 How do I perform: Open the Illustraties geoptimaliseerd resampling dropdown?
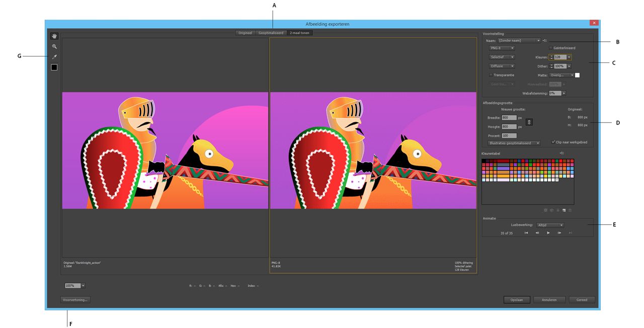point(514,143)
